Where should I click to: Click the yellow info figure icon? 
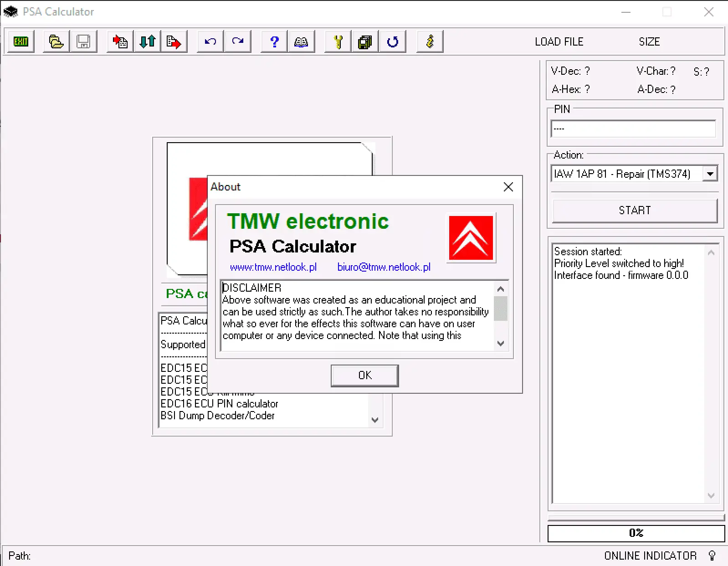pyautogui.click(x=430, y=42)
